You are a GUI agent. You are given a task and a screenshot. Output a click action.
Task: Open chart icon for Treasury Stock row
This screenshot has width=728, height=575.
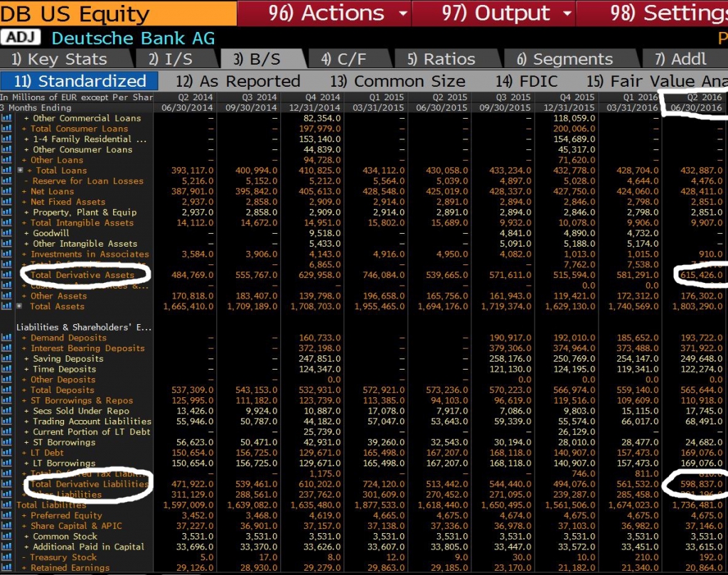point(6,557)
